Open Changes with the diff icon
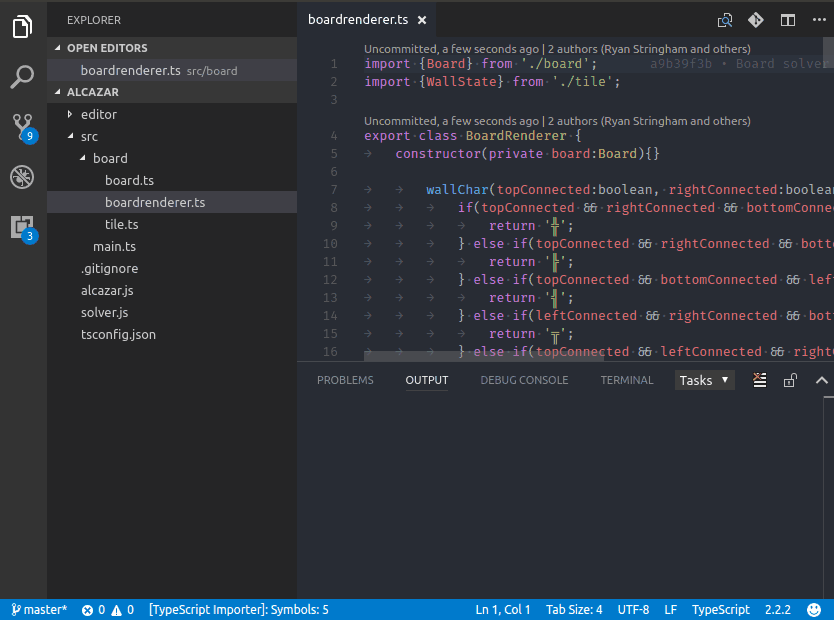This screenshot has width=834, height=620. pyautogui.click(x=756, y=19)
